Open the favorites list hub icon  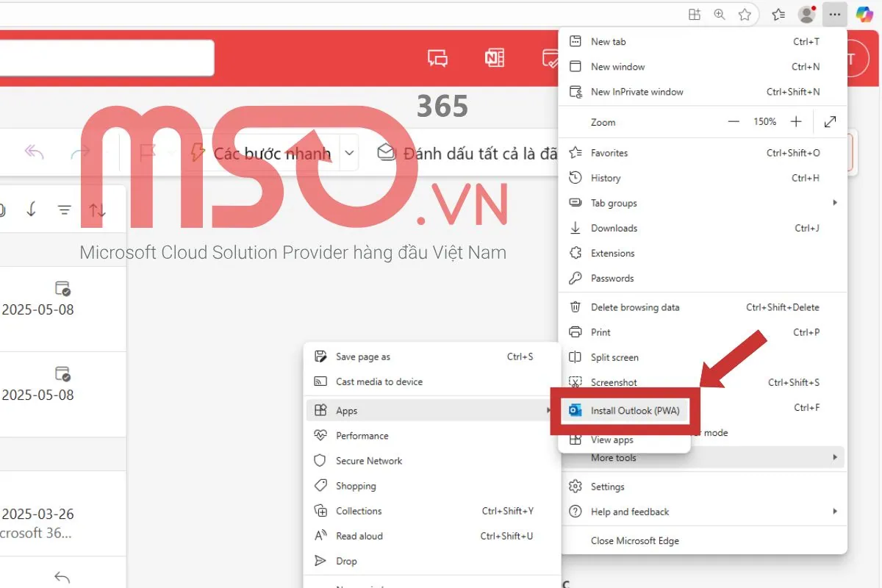778,14
